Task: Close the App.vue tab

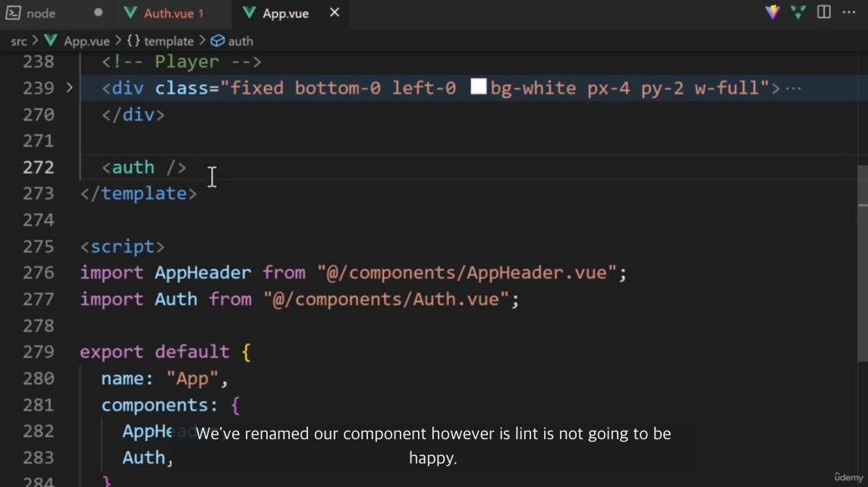Action: (335, 12)
